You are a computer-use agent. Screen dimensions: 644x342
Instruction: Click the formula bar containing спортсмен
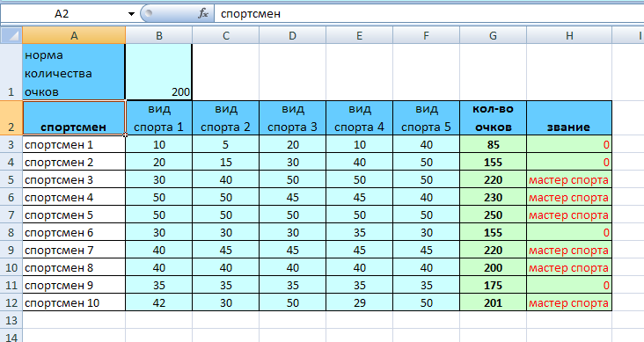coord(428,14)
